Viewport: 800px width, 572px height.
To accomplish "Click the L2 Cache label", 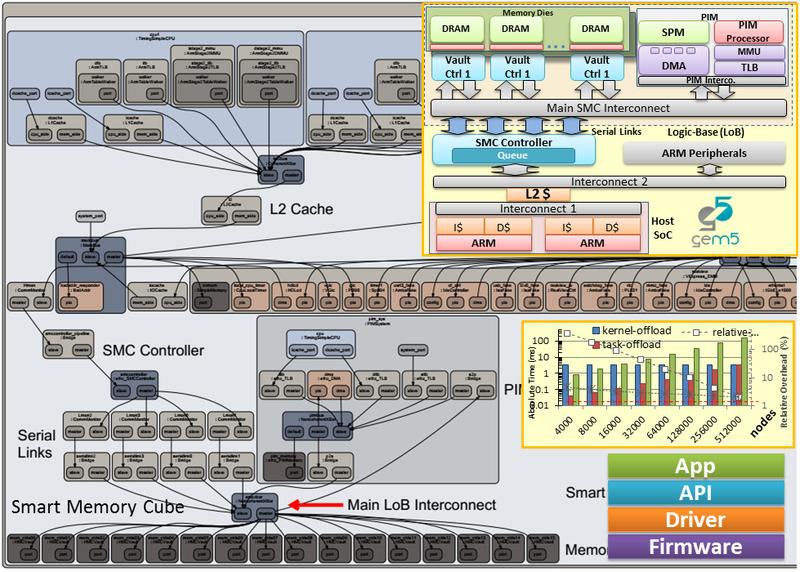I will point(301,209).
